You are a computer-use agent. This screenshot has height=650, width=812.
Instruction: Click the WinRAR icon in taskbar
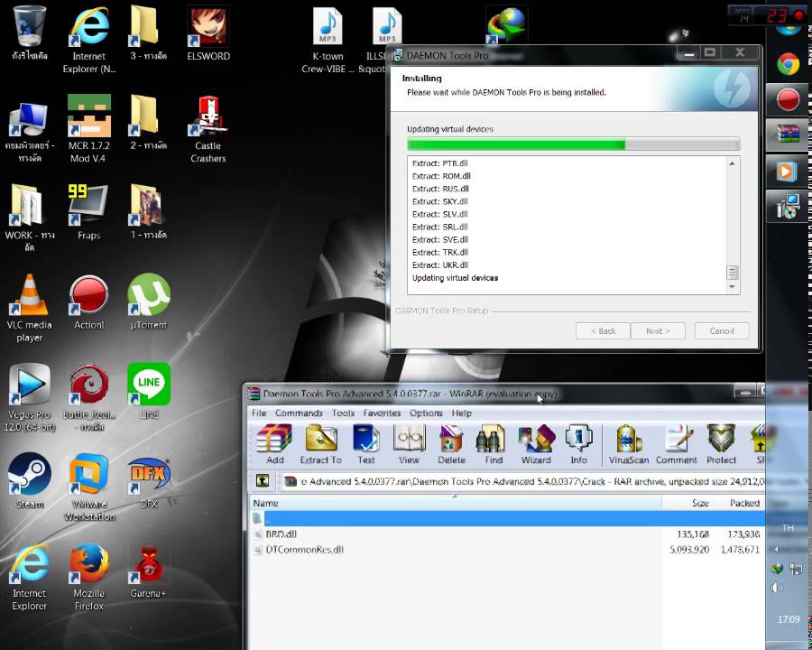pyautogui.click(x=788, y=135)
